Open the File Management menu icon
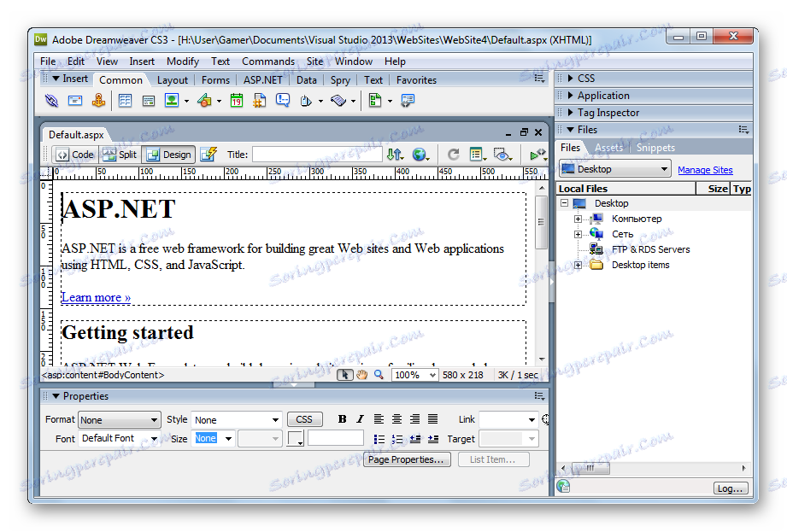This screenshot has width=787, height=532. tap(395, 155)
